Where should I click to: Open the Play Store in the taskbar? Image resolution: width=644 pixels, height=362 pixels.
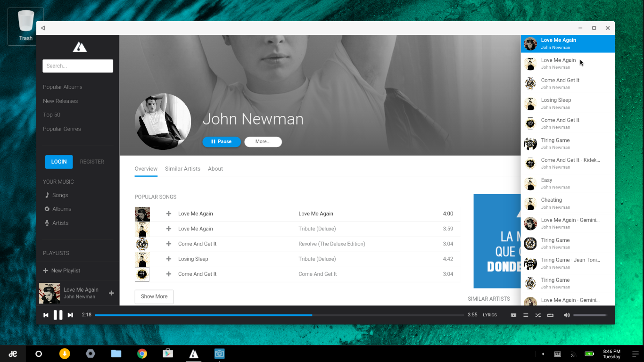[x=168, y=354]
